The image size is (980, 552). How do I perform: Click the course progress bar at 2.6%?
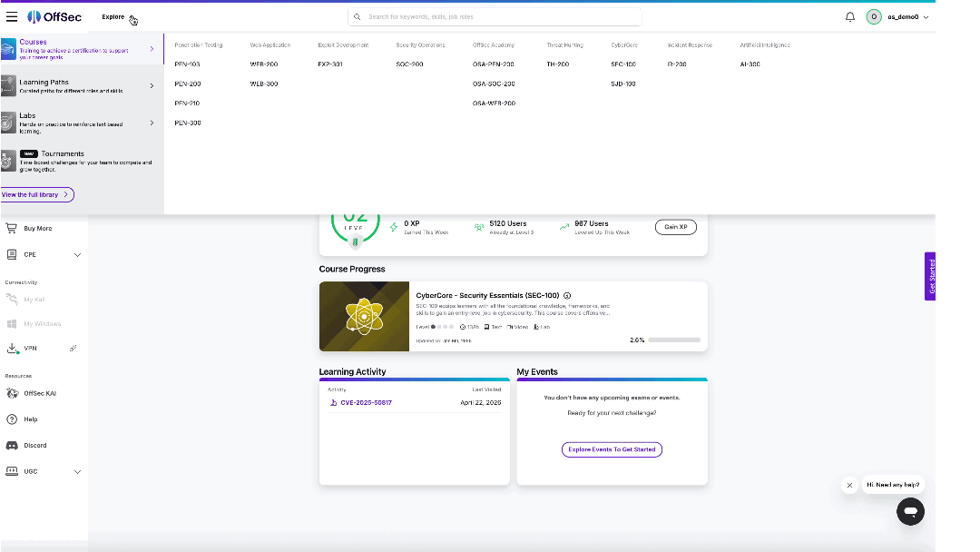tap(674, 340)
